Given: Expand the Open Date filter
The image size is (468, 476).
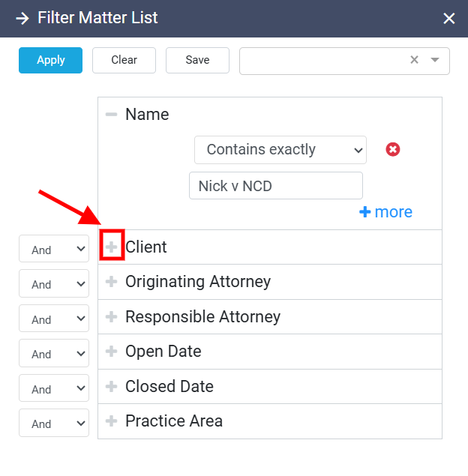Looking at the screenshot, I should coord(111,352).
